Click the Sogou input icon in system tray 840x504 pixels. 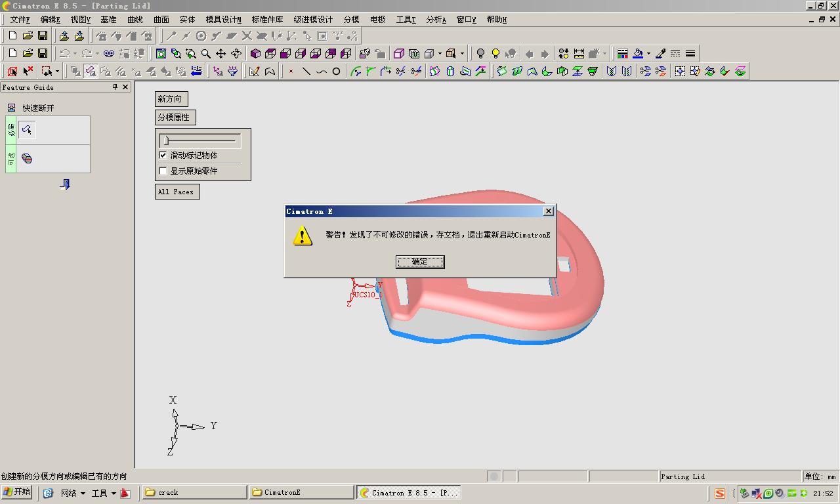[720, 493]
